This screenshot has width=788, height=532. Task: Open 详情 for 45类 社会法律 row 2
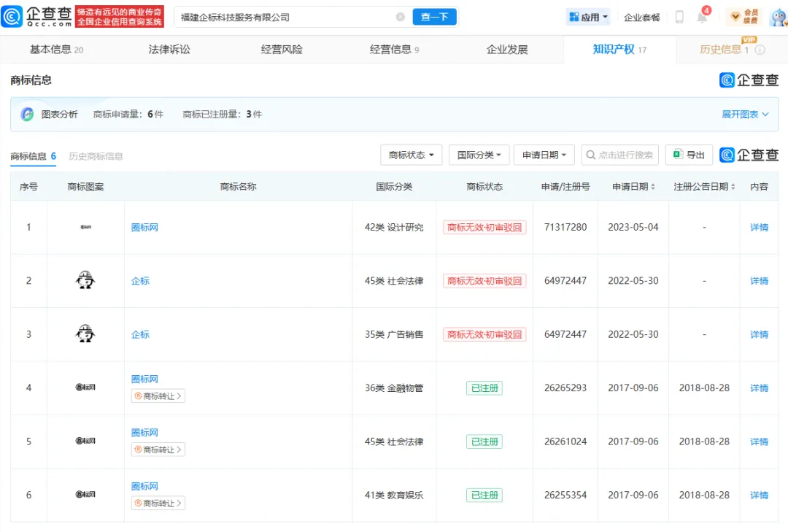759,280
